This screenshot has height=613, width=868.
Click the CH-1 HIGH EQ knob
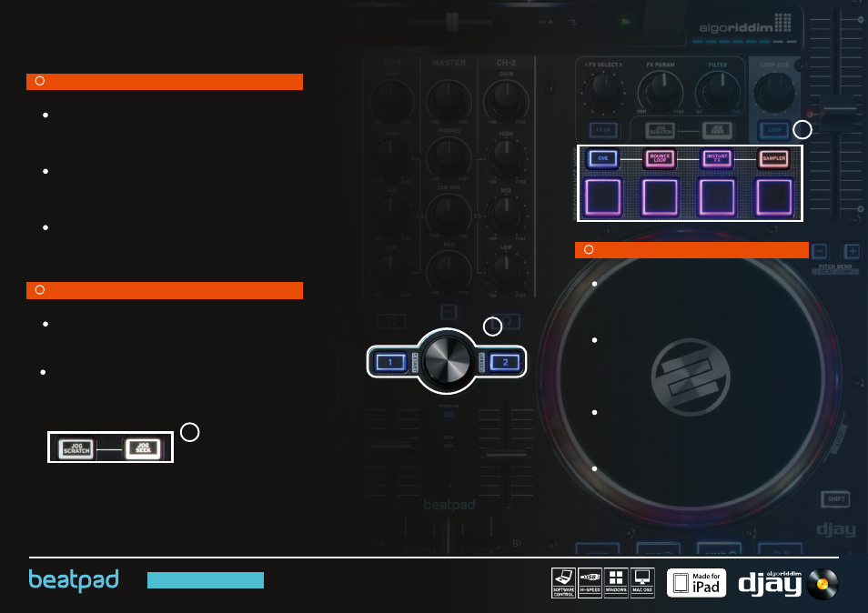[x=391, y=157]
